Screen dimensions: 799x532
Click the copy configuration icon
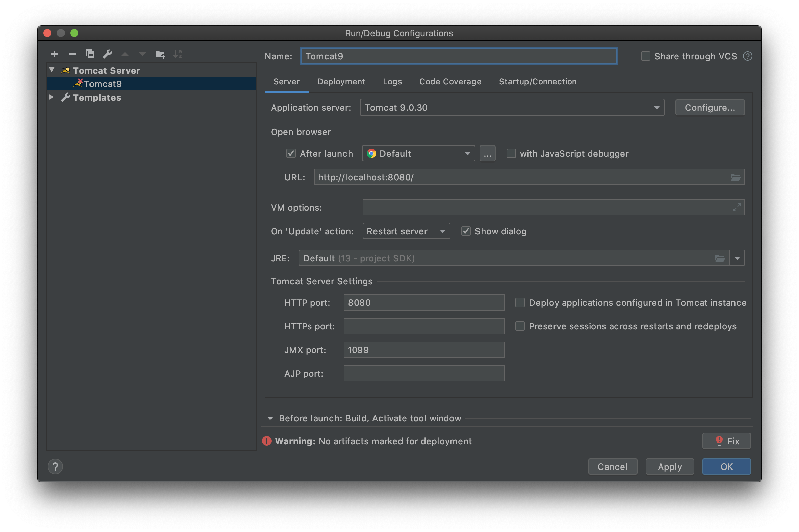click(x=89, y=54)
